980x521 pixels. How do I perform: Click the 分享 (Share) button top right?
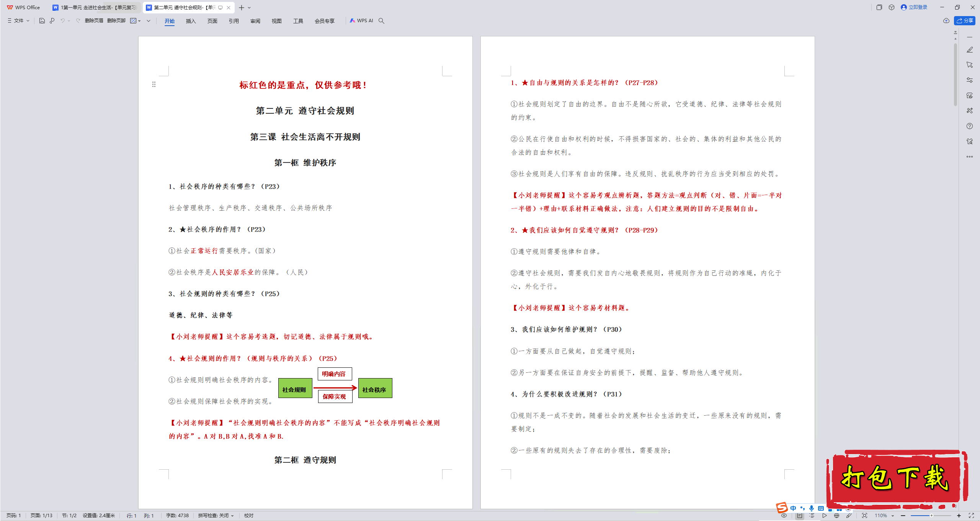click(x=965, y=21)
